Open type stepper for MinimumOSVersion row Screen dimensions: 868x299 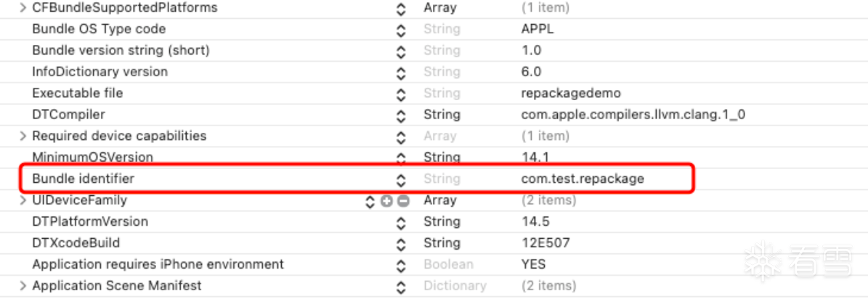[402, 159]
